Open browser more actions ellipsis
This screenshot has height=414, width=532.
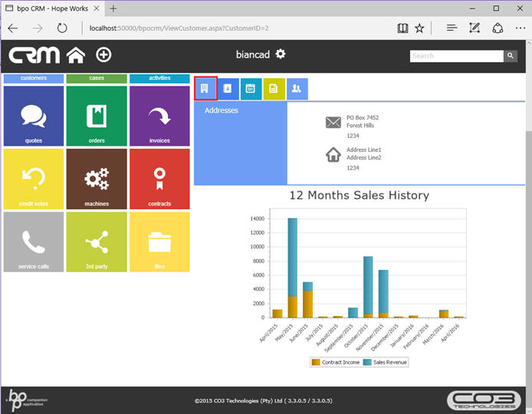click(521, 28)
